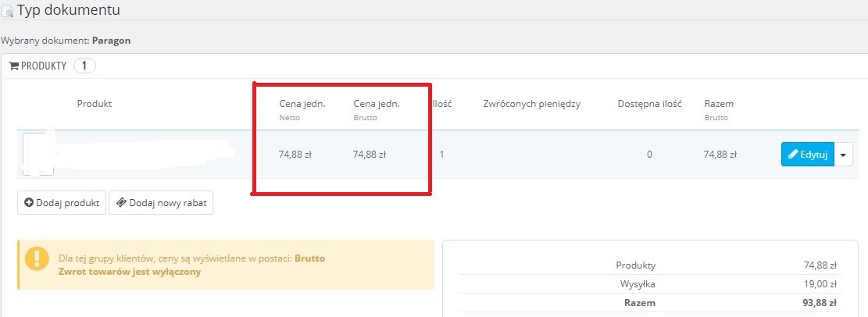The width and height of the screenshot is (868, 317).
Task: Click the document icon beside Typ dokumentu
Action: pos(8,12)
